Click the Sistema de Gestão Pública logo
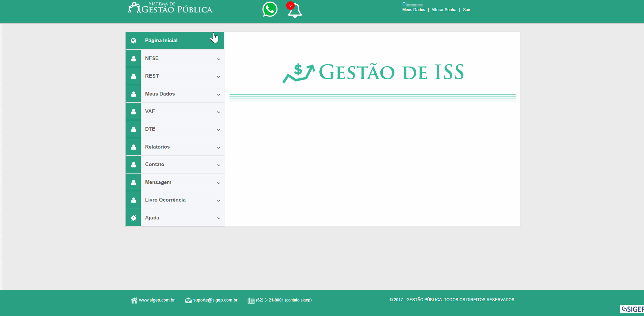644x316 pixels. [x=170, y=8]
